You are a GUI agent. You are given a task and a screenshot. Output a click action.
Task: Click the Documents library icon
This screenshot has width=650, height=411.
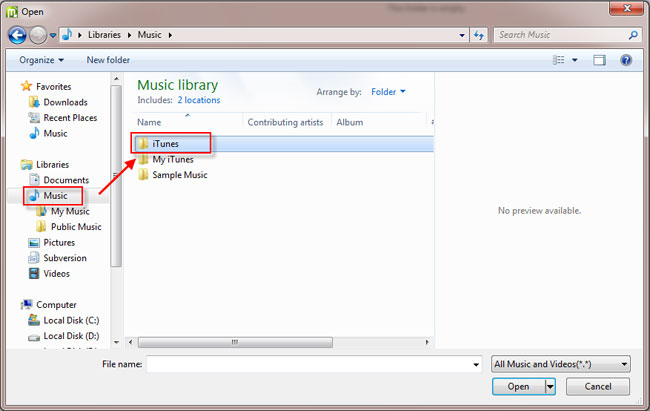[x=34, y=180]
